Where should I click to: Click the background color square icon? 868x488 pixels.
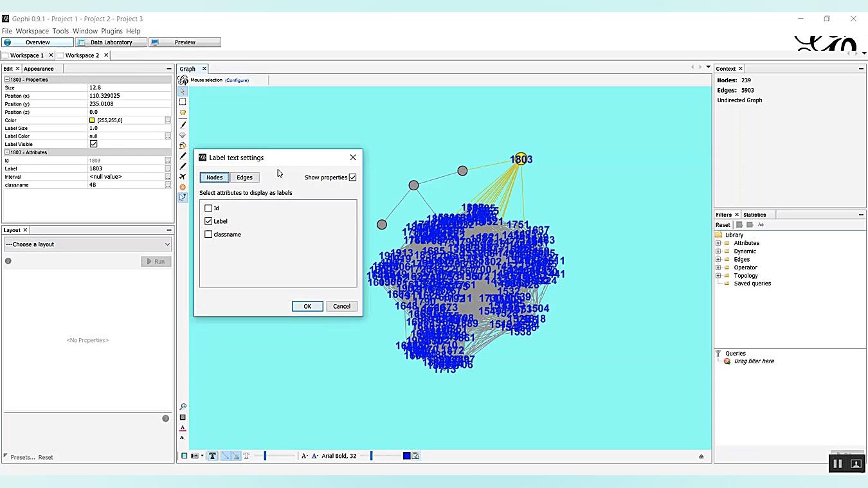pos(184,456)
